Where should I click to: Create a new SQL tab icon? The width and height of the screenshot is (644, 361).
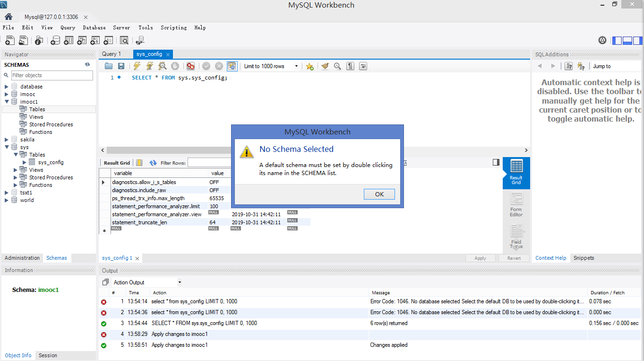9,41
